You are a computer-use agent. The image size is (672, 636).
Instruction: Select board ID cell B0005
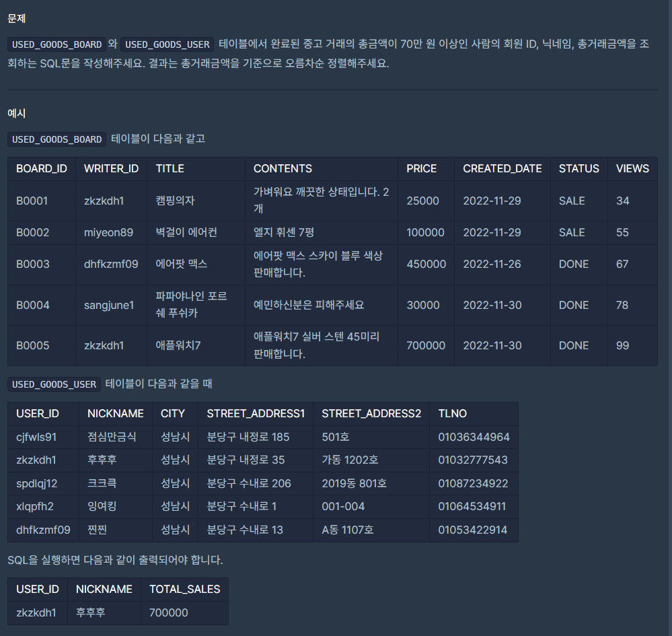tap(32, 346)
